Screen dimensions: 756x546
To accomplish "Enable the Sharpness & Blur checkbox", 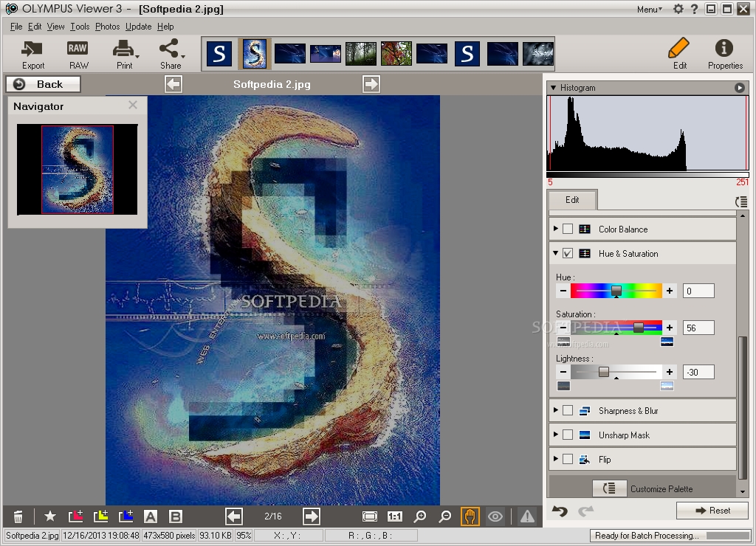I will (x=568, y=410).
